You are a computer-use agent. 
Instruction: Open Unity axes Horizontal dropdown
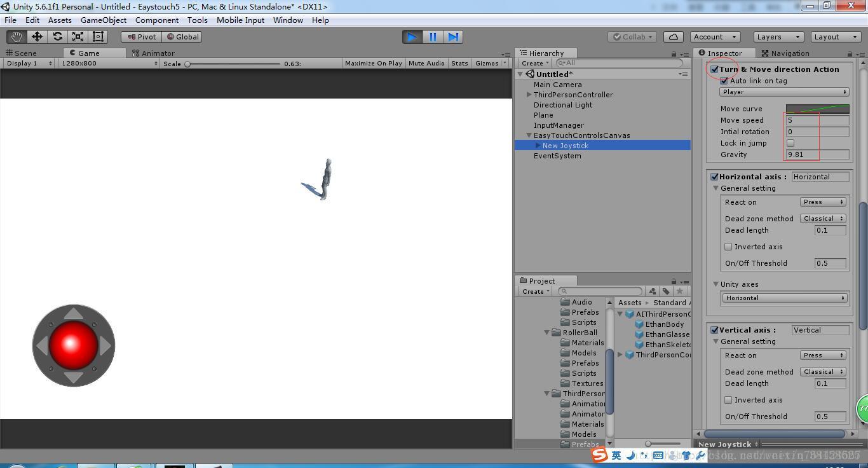point(785,298)
